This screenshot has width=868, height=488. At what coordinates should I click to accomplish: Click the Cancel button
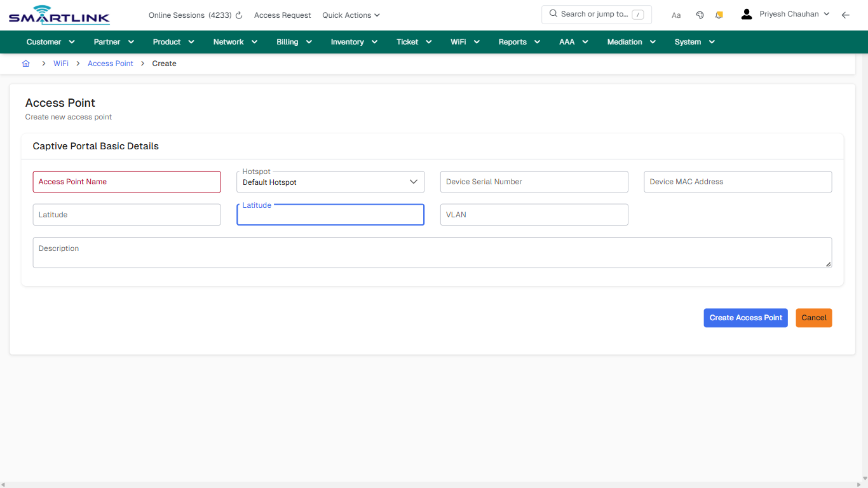pos(813,318)
